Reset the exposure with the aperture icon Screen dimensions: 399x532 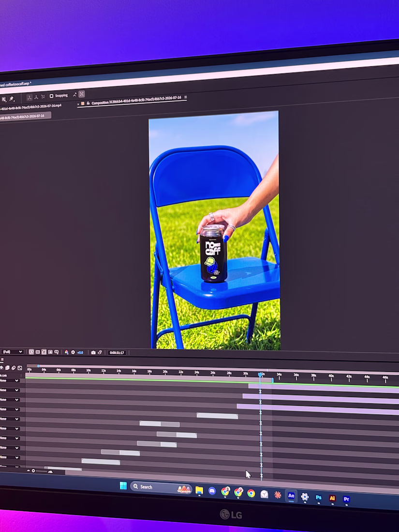tap(73, 352)
